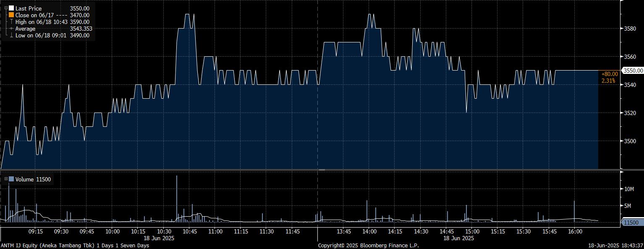
Task: Select the High on 06/18 marker icon
Action: pyautogui.click(x=11, y=22)
